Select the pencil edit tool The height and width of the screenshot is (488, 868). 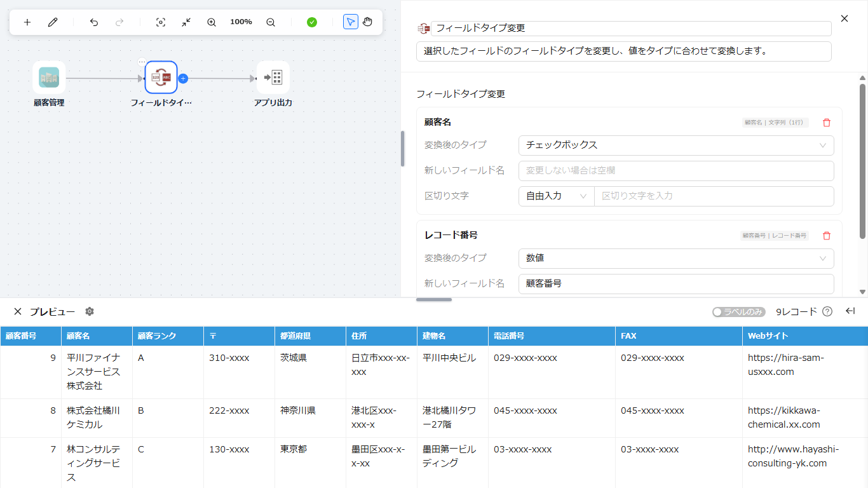point(53,22)
